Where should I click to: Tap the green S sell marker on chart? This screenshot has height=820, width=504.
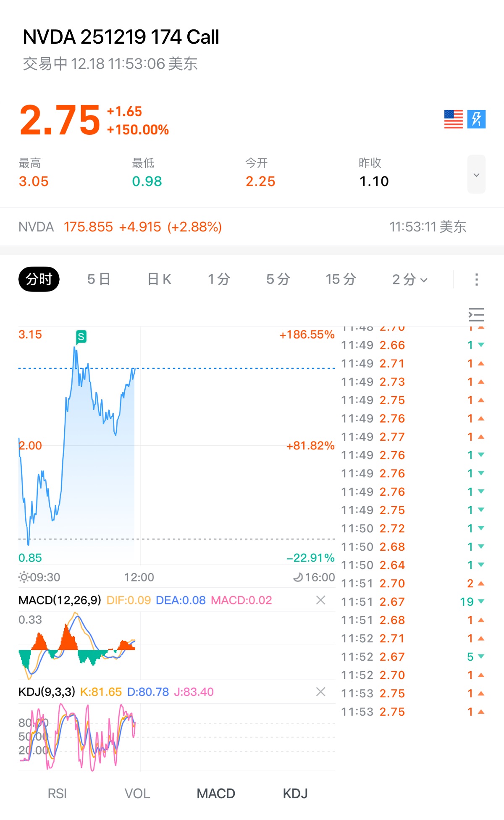click(81, 336)
